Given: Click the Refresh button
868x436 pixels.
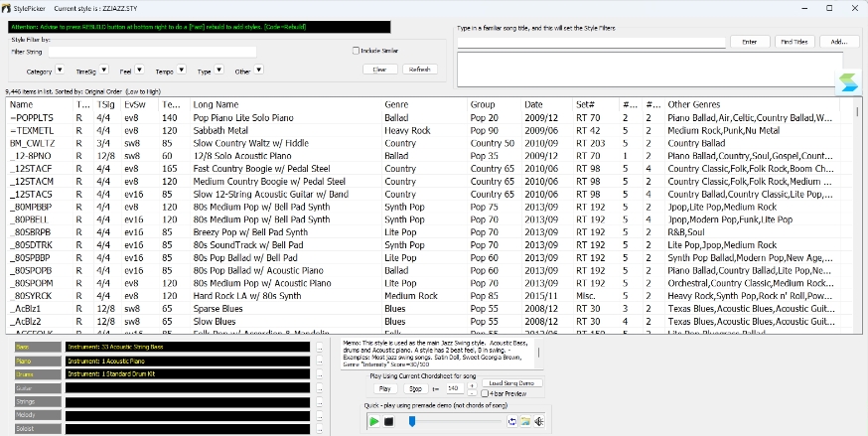Looking at the screenshot, I should [x=420, y=70].
